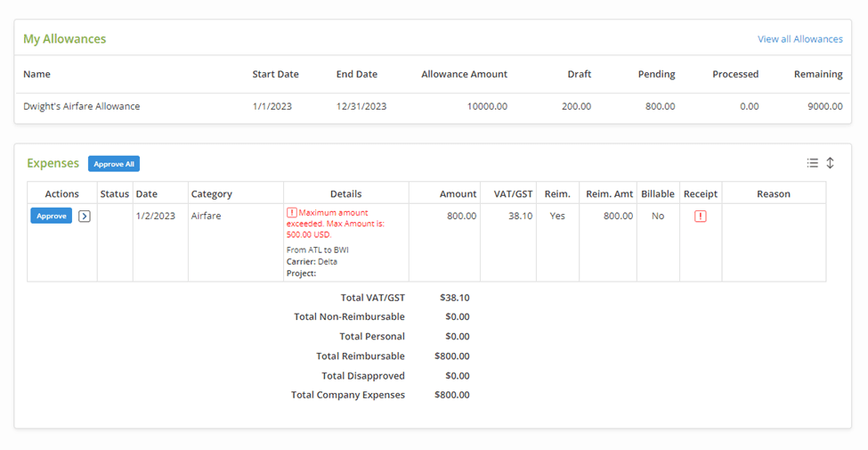This screenshot has width=868, height=450.
Task: Click the Details column header
Action: (x=345, y=193)
